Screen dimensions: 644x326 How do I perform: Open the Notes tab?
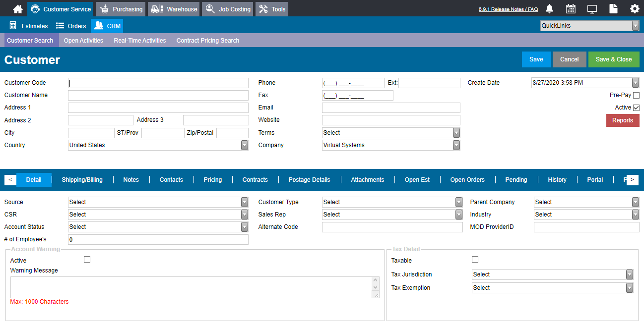tap(131, 180)
